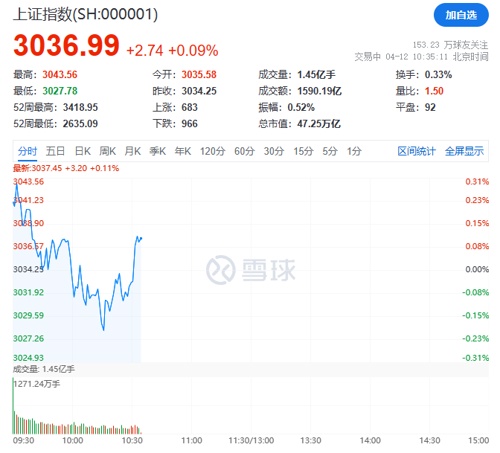Screen dimensions: 500x453
Task: Select the 120分 interval tab
Action: tap(213, 151)
